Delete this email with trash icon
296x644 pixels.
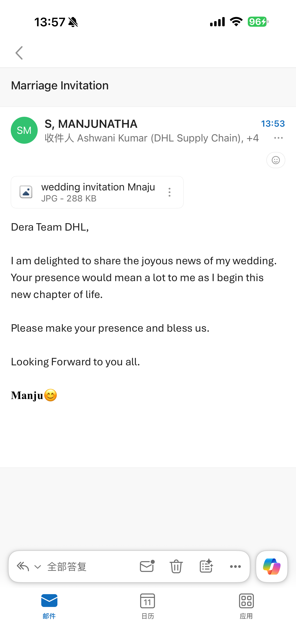click(x=176, y=566)
